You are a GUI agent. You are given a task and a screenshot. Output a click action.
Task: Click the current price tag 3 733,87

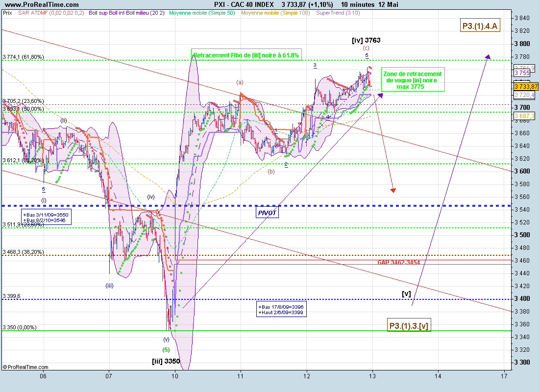(526, 86)
